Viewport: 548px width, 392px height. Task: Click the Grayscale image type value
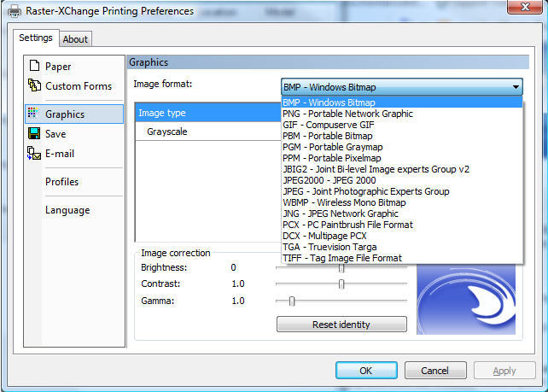click(x=167, y=132)
